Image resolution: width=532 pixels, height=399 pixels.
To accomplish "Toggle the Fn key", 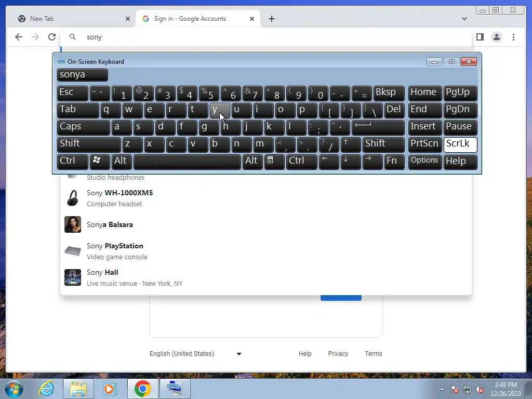I will point(394,161).
